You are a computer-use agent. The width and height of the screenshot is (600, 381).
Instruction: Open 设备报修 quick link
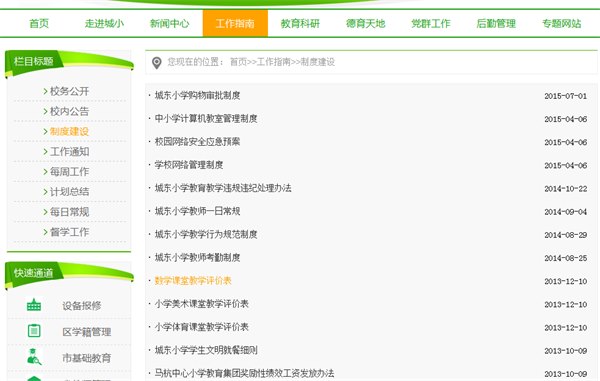(x=82, y=306)
